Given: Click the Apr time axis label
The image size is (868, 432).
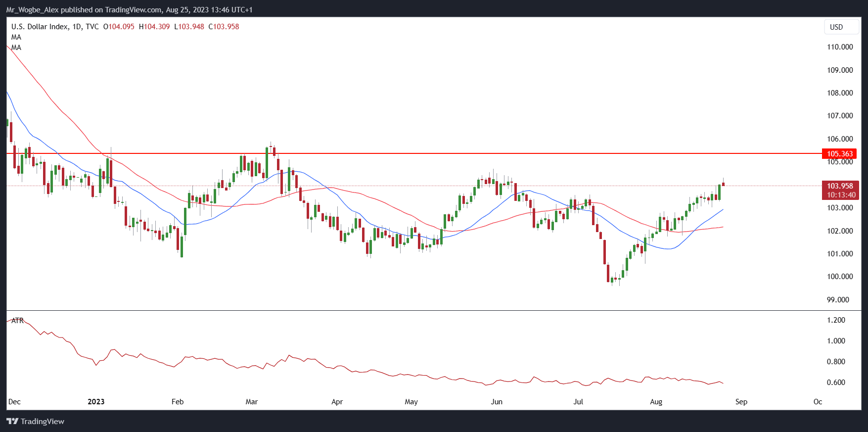Looking at the screenshot, I should 337,401.
